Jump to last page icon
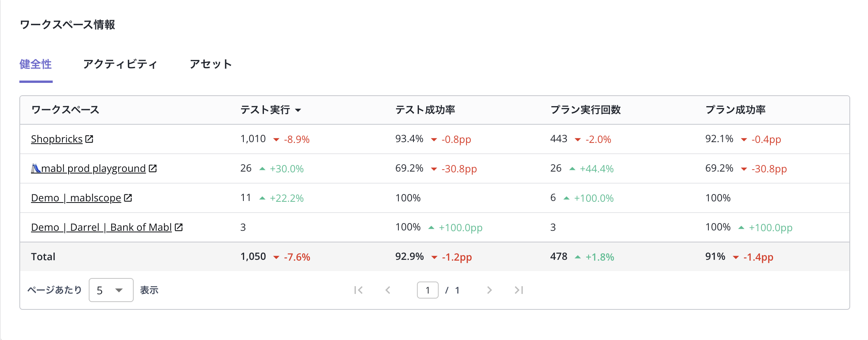This screenshot has height=340, width=868. coord(519,290)
